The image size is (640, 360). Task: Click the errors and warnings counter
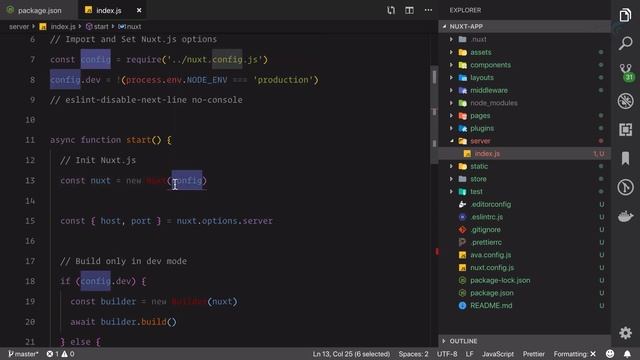point(60,354)
